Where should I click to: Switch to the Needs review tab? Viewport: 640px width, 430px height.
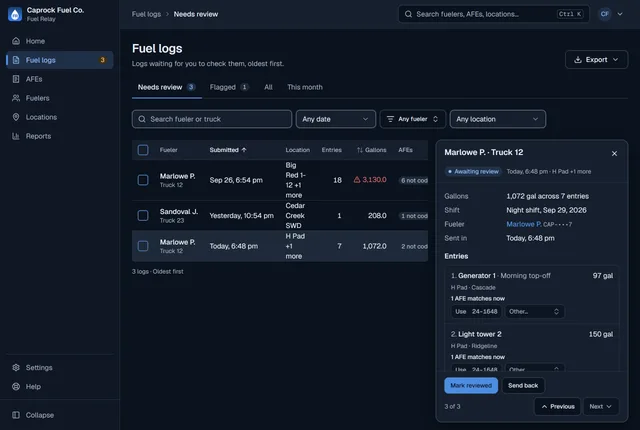[167, 87]
